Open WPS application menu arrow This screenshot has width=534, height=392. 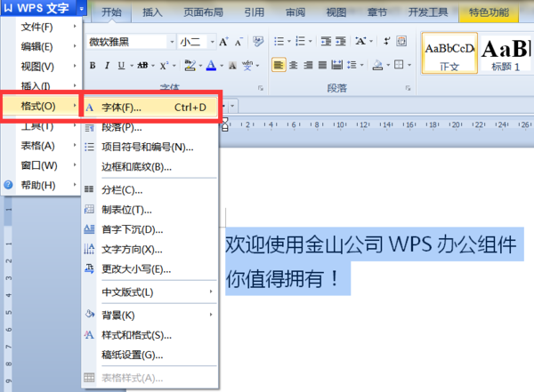(81, 9)
